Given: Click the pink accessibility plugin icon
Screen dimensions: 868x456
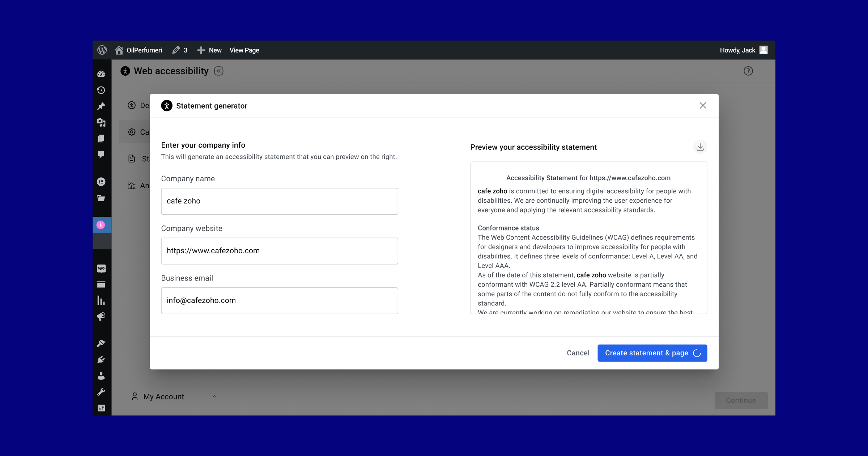Looking at the screenshot, I should click(101, 225).
